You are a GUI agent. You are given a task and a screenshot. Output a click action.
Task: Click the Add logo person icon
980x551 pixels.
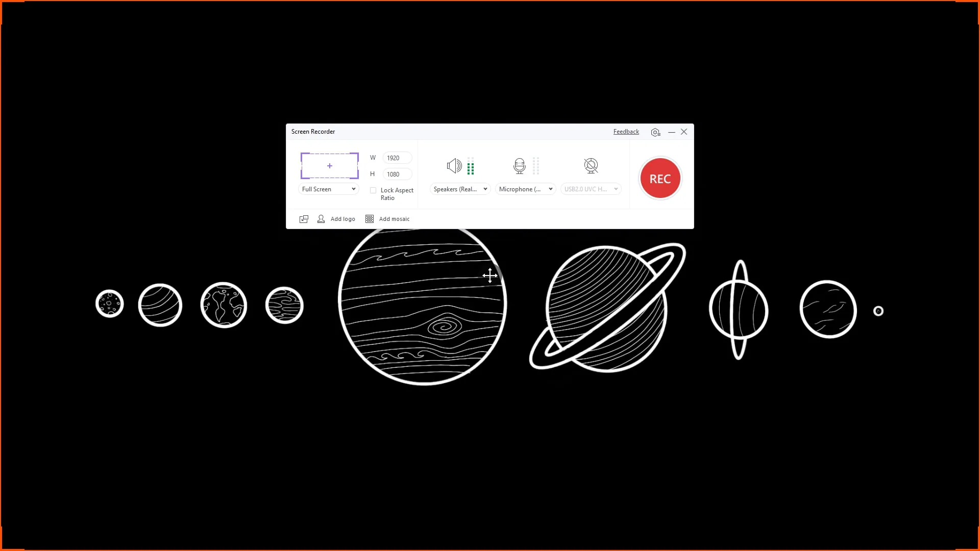coord(322,219)
